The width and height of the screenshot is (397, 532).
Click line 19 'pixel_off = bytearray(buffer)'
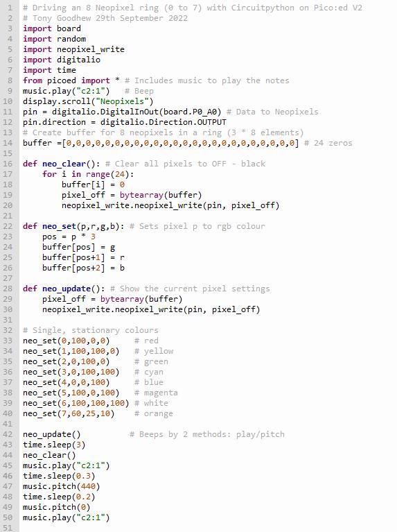(x=132, y=195)
